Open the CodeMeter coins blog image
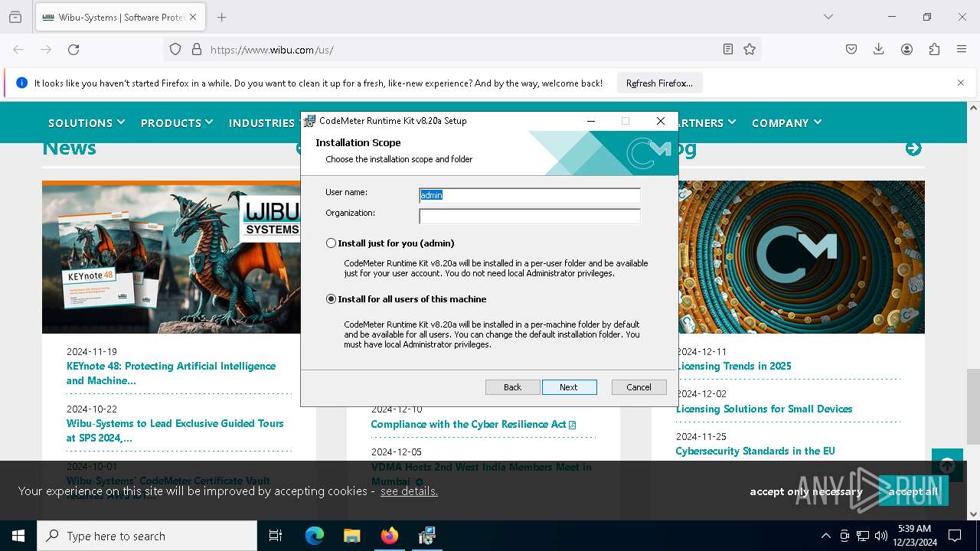 click(x=801, y=257)
